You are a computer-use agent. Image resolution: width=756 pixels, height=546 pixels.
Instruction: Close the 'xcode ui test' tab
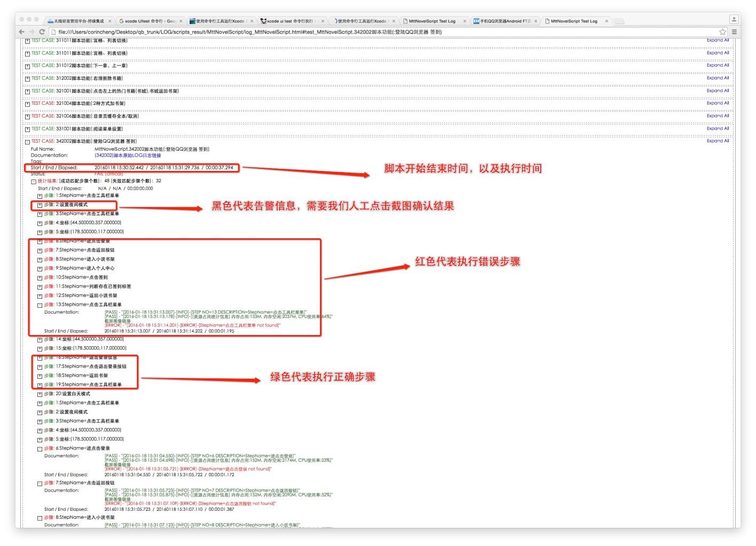323,21
